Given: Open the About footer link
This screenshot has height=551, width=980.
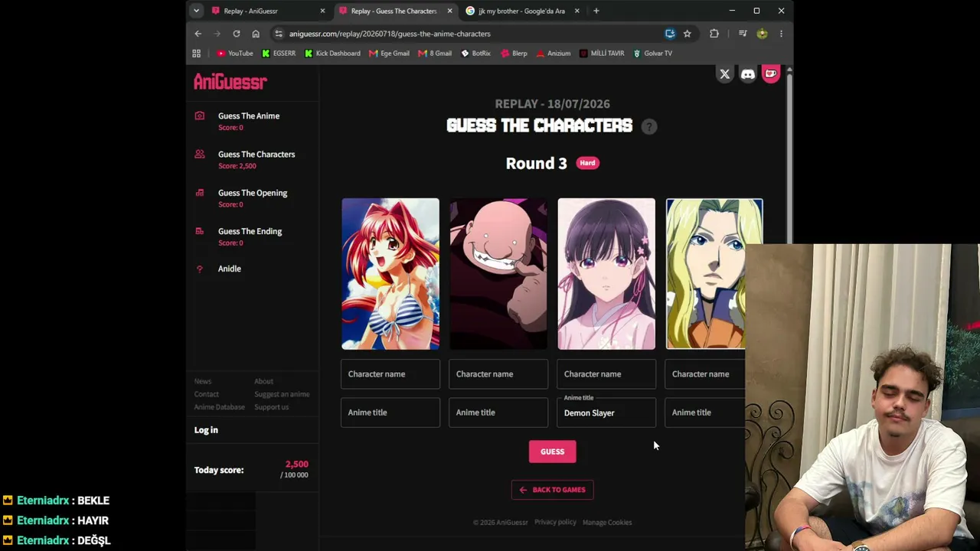Looking at the screenshot, I should [263, 381].
